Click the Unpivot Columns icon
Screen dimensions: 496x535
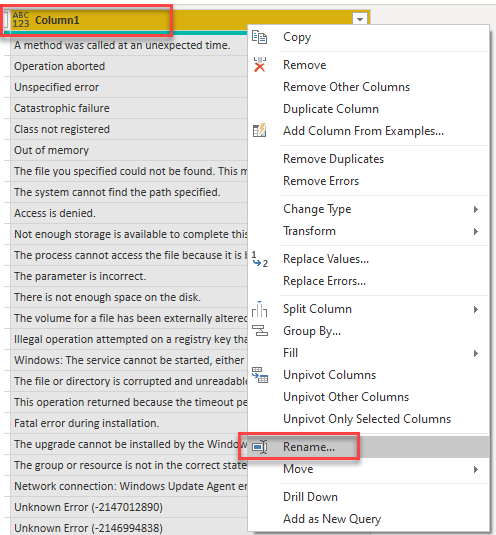click(x=260, y=375)
